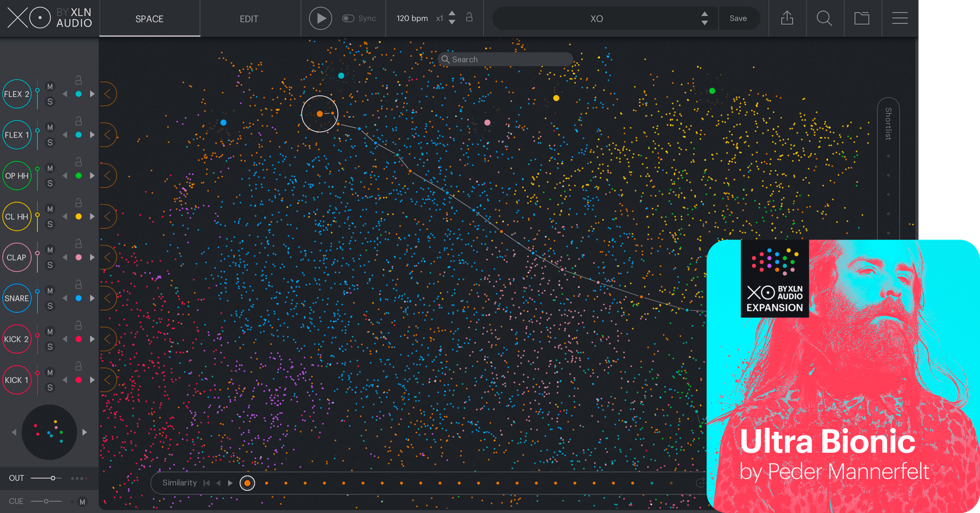The width and height of the screenshot is (980, 513).
Task: Step to next Similarity sample
Action: click(x=230, y=483)
